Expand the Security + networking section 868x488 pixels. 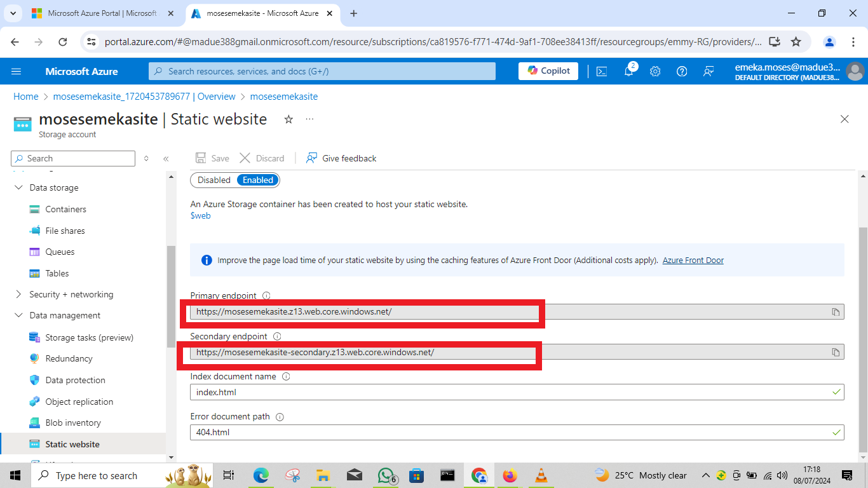tap(17, 294)
